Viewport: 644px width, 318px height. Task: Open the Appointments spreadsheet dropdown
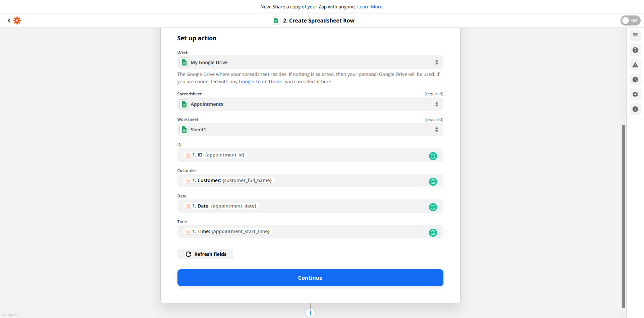pos(310,104)
